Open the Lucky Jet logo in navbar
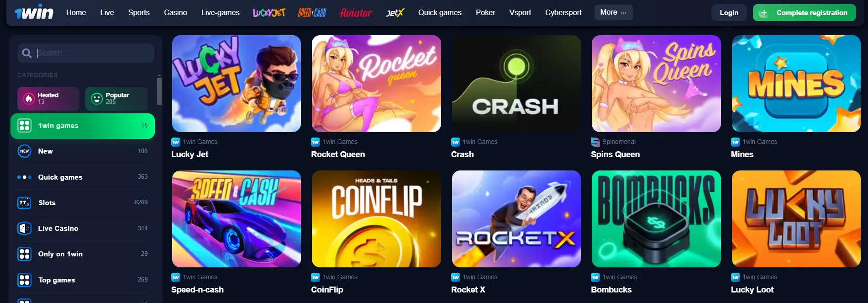Screen dimensions: 868x303 [269, 12]
